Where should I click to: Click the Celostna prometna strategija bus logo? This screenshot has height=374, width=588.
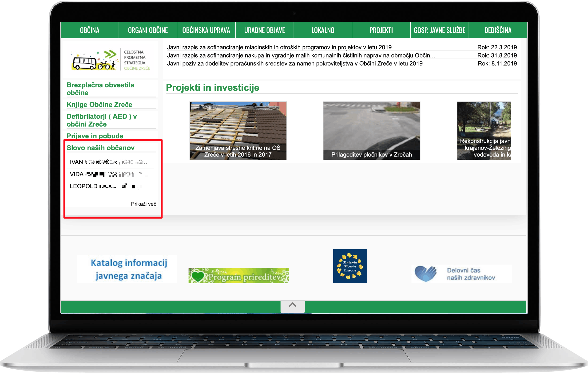coord(111,60)
